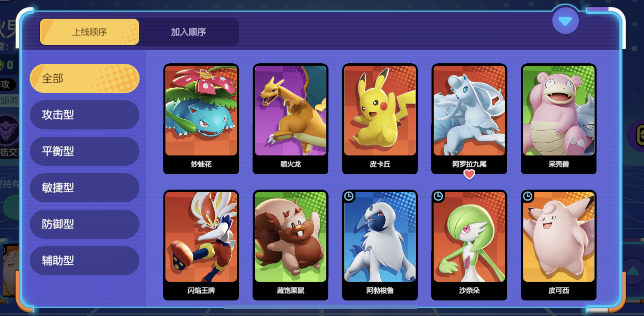Click the clock icon on 沙奈朵 card
The height and width of the screenshot is (316, 644).
point(438,196)
